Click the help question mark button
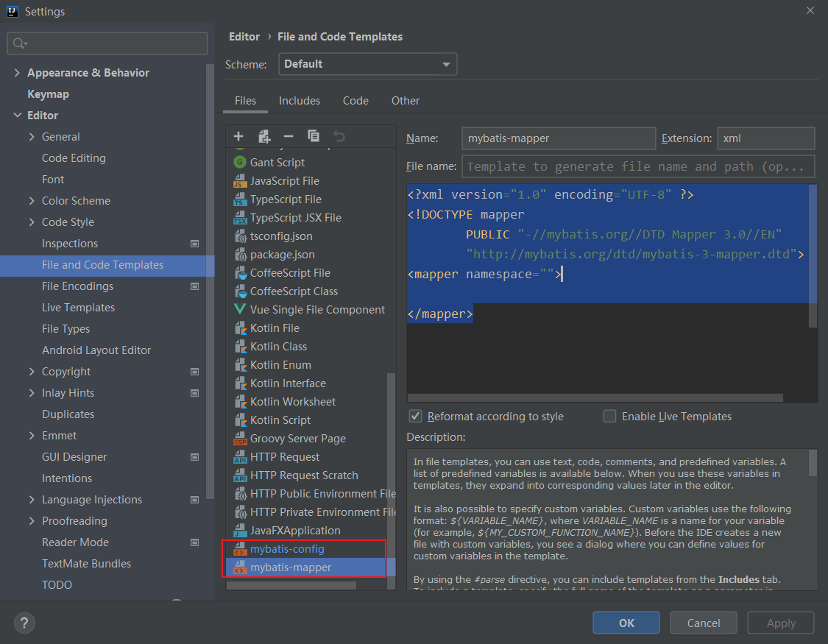Screen dimensions: 828x644 [24, 623]
